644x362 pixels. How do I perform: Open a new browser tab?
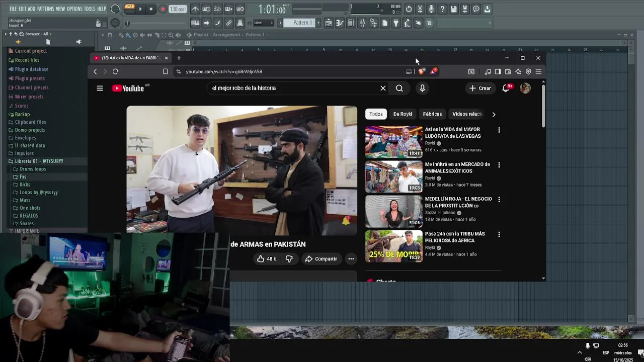pyautogui.click(x=179, y=58)
